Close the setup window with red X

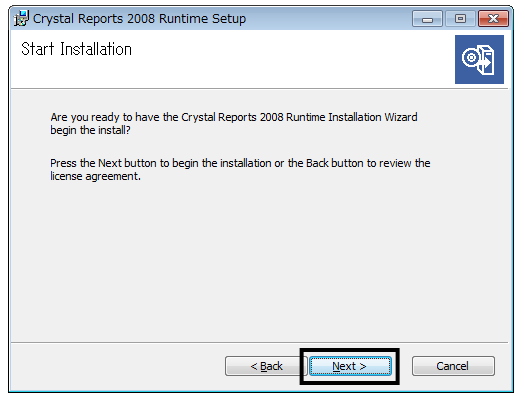tap(494, 19)
